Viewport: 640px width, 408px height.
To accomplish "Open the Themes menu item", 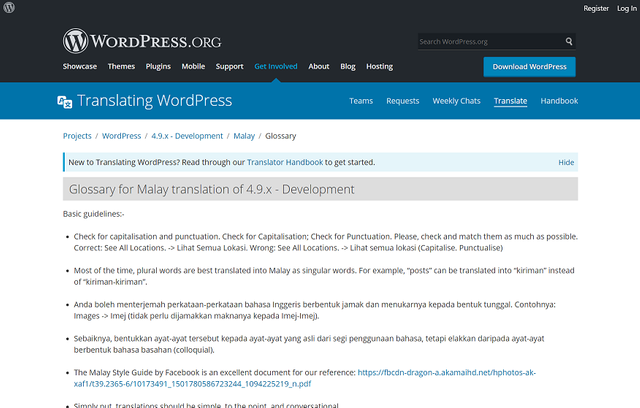I will tap(121, 66).
